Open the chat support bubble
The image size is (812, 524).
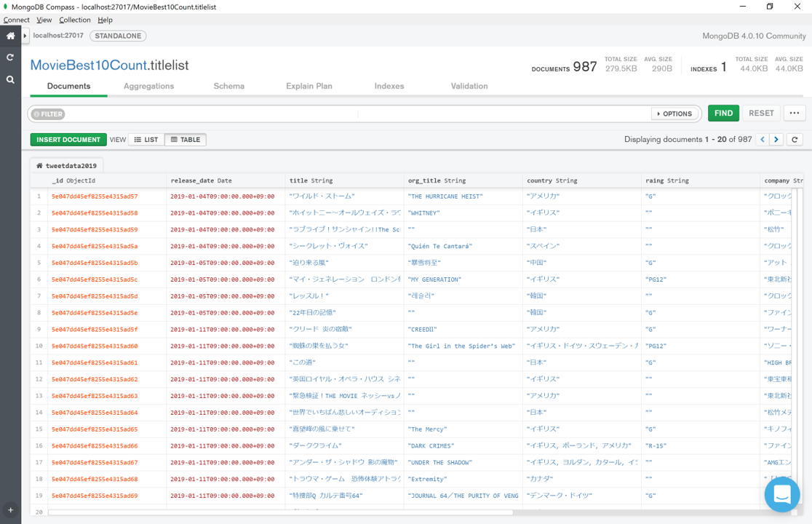(782, 494)
